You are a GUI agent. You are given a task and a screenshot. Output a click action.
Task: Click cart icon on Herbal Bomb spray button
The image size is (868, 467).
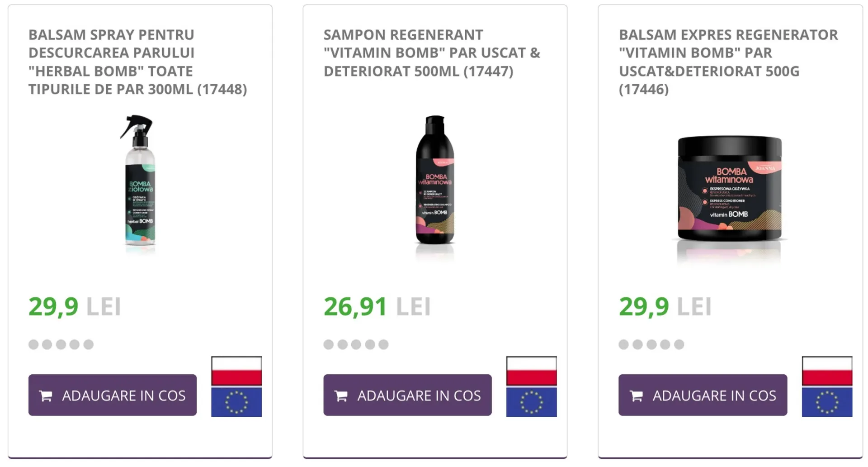46,396
